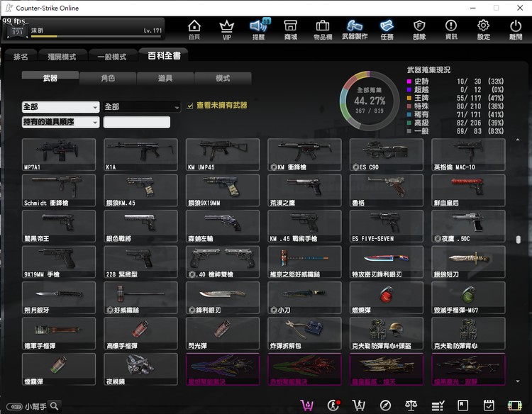Open the bookmark page icon in bottom bar

coord(462,405)
